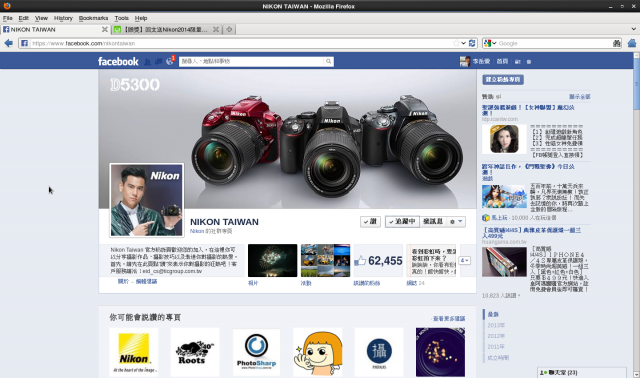Toggle the 讚 liked button on NIKON TAIWAN

(370, 222)
